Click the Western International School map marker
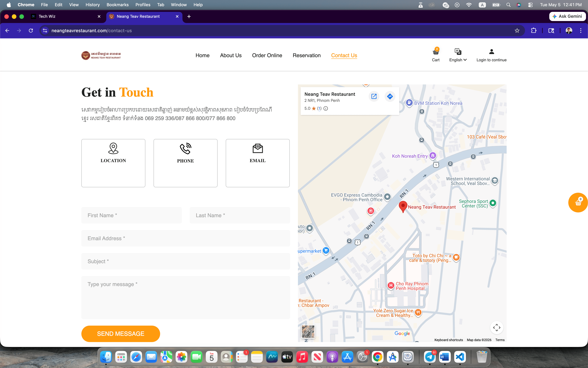588x368 pixels. (495, 181)
